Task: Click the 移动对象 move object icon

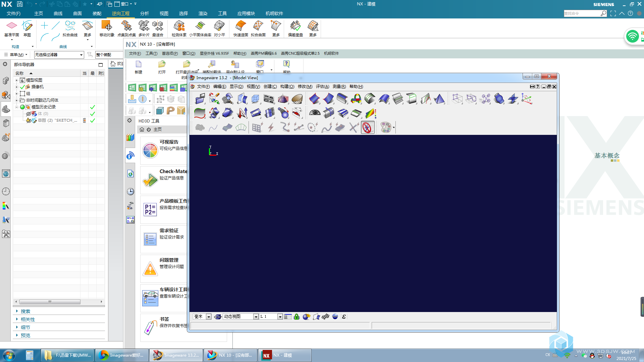Action: pos(107,25)
